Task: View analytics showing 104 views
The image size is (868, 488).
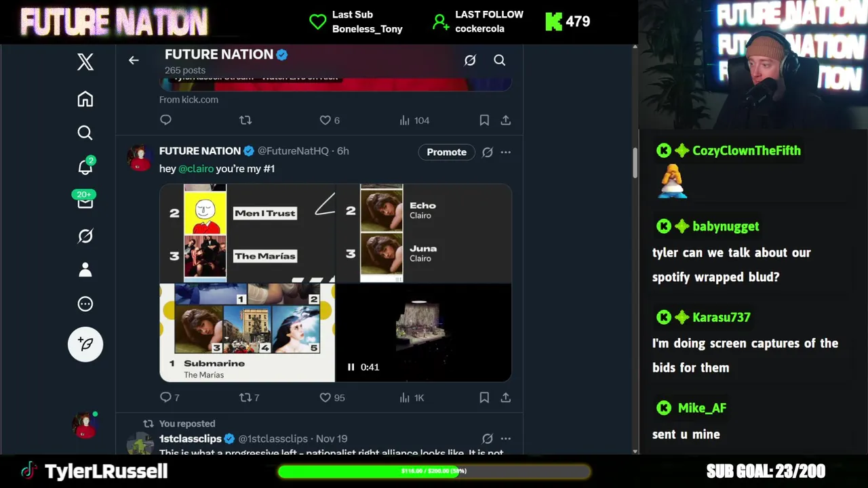Action: (414, 120)
